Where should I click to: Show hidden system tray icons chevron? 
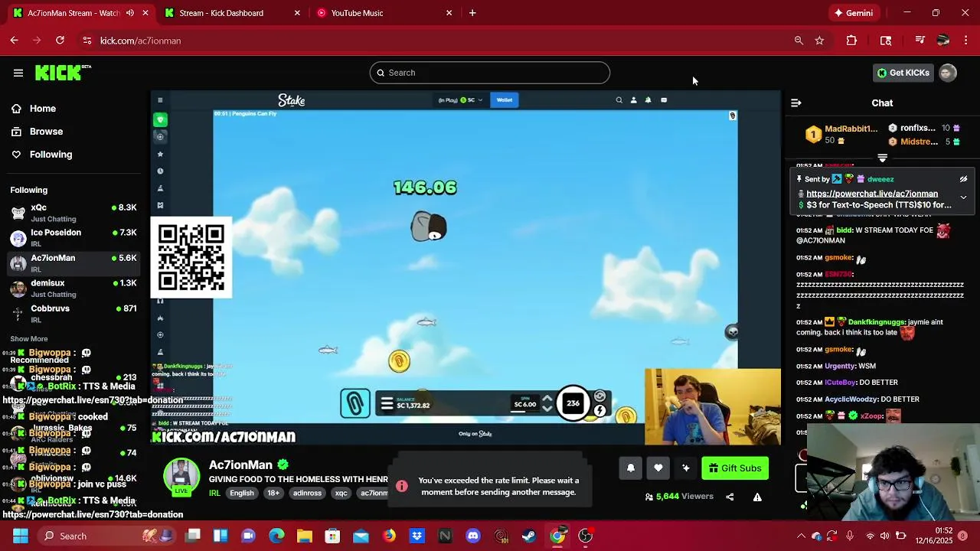(x=801, y=536)
